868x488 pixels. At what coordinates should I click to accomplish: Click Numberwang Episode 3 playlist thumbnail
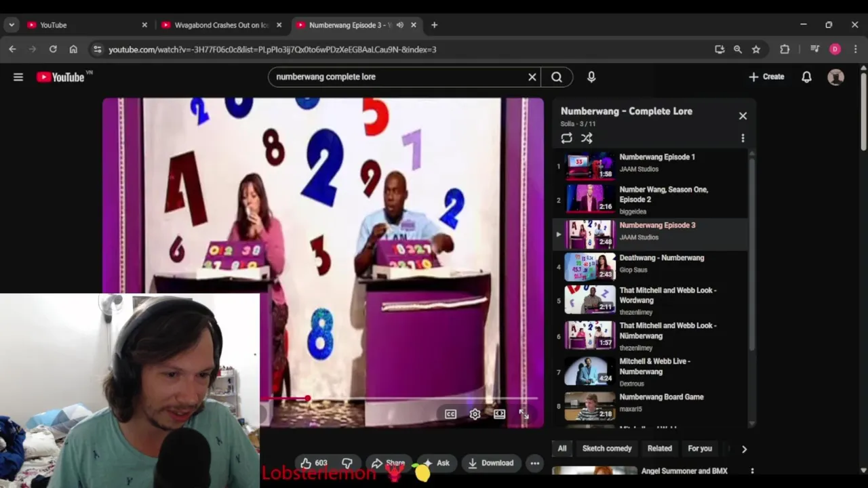[x=590, y=234]
